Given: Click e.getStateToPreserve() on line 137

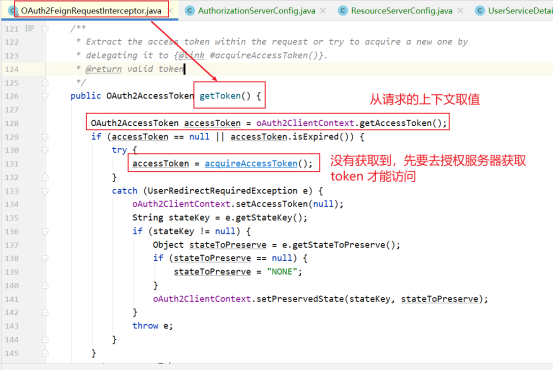Looking at the screenshot, I should [338, 245].
